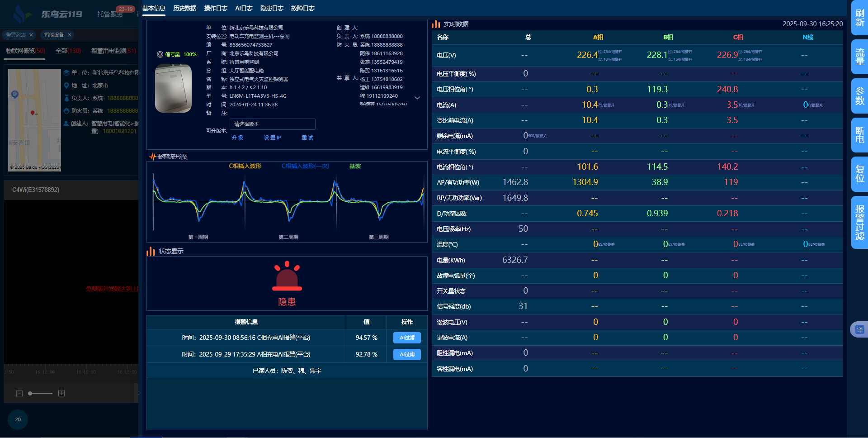Switch to the 历史数据 tab

(x=184, y=8)
